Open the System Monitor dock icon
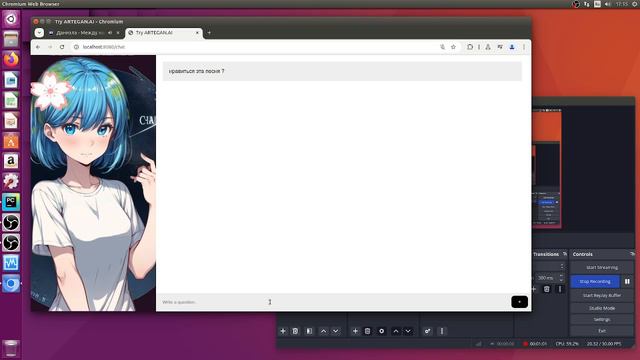 (11, 263)
